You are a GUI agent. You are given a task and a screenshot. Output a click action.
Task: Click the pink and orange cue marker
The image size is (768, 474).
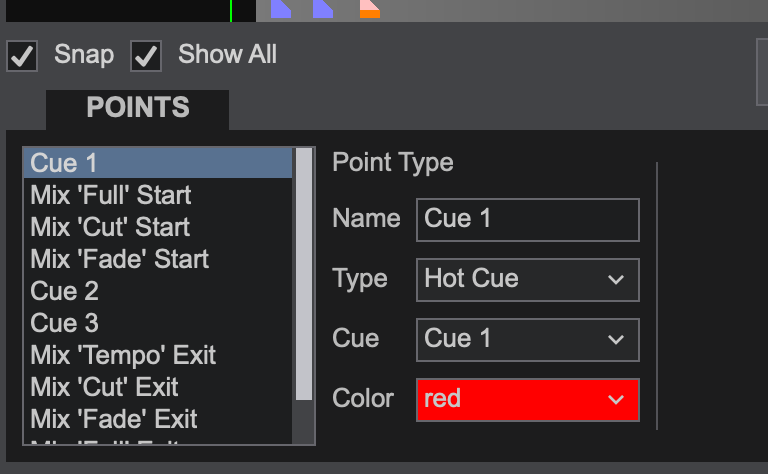[x=369, y=9]
